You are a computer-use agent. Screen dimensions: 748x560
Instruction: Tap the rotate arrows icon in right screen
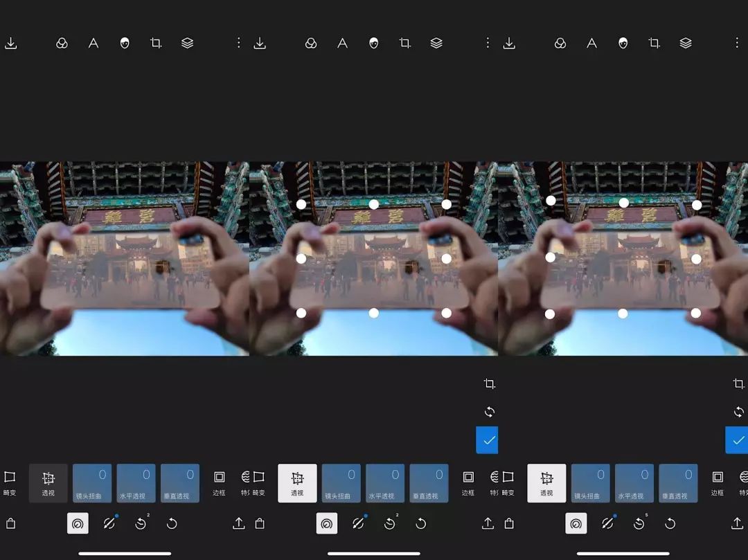coord(738,412)
